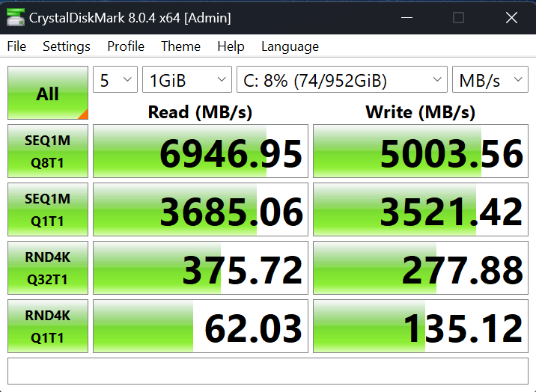Click the Read (MB/s) column header
The width and height of the screenshot is (536, 392).
201,112
